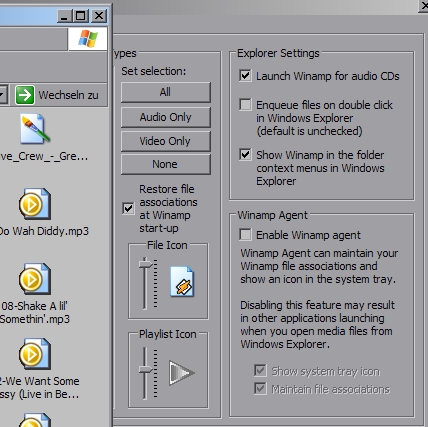Uncheck Restore file associations at Winamp start-up

[128, 209]
